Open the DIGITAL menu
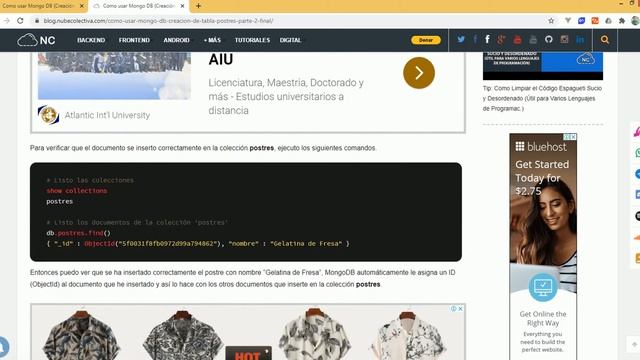This screenshot has width=640, height=360. (x=290, y=40)
